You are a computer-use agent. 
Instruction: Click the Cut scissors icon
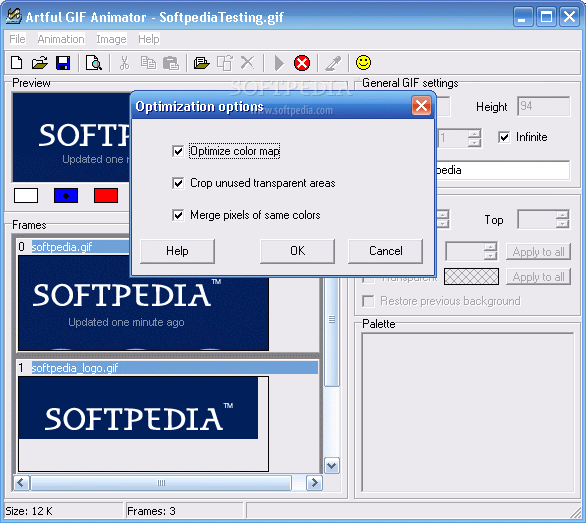(x=124, y=63)
